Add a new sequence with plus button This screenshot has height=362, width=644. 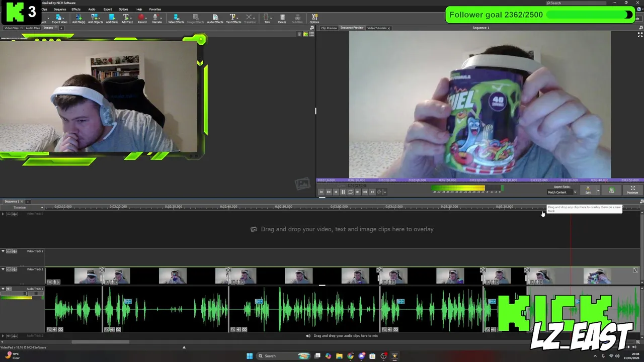tap(28, 202)
